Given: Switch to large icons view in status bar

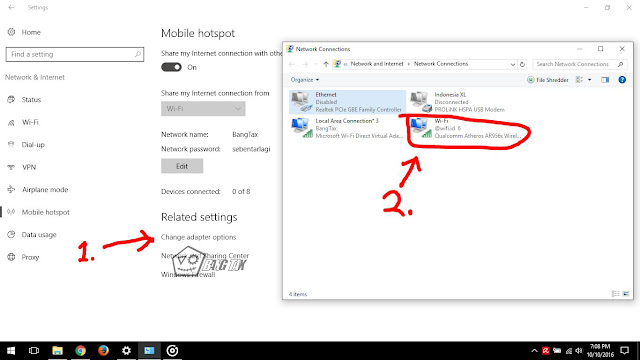Looking at the screenshot, I should [625, 294].
